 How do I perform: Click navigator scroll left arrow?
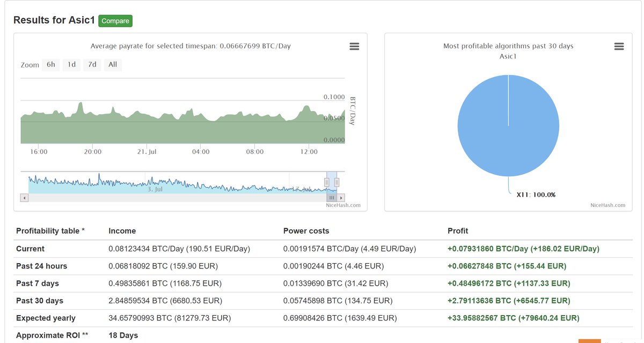pyautogui.click(x=24, y=198)
